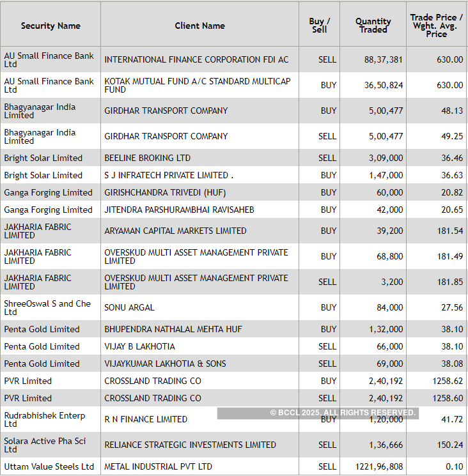Select Vijaykumar Lakhotia & Sons client cell
The image size is (468, 476).
(x=165, y=364)
